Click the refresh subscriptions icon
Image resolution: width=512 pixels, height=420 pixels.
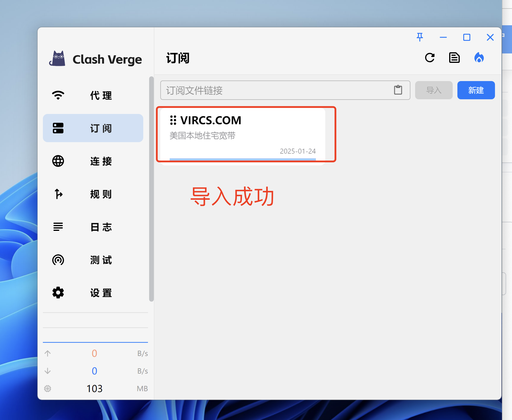pyautogui.click(x=430, y=58)
